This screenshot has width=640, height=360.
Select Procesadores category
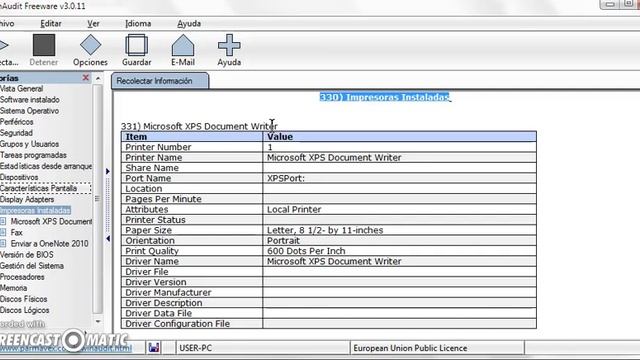22,277
